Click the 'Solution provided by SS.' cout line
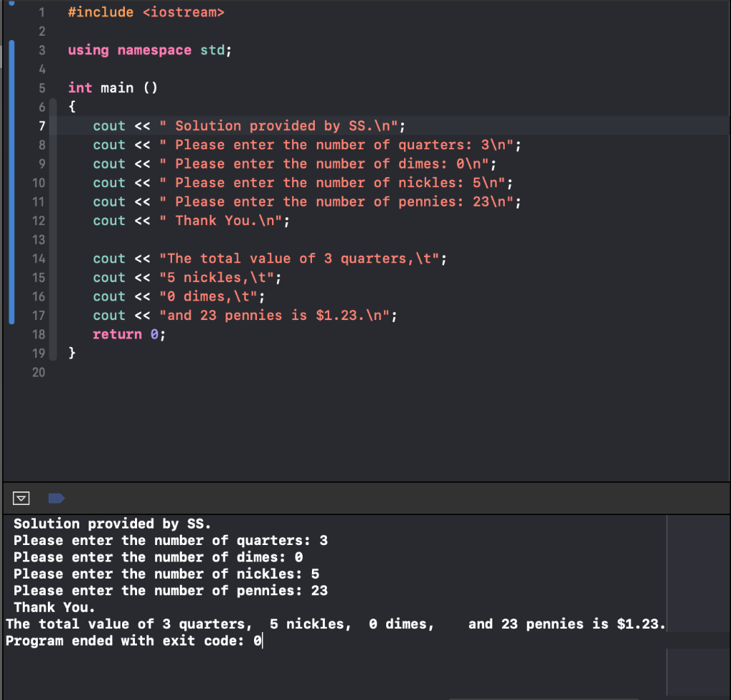Screen dimensions: 731x700 (249, 126)
